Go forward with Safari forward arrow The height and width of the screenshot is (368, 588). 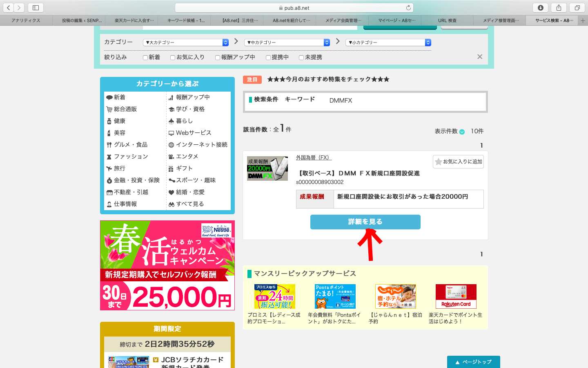click(x=19, y=7)
